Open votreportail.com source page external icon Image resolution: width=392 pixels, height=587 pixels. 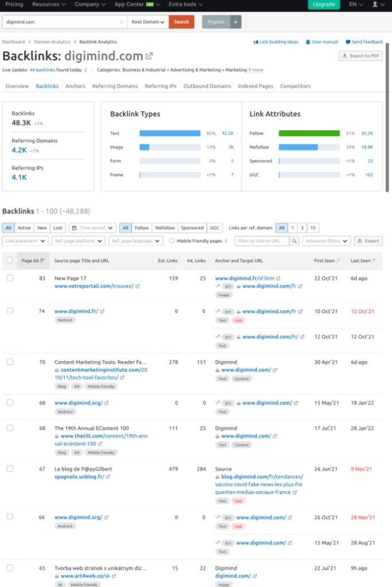[x=138, y=286]
